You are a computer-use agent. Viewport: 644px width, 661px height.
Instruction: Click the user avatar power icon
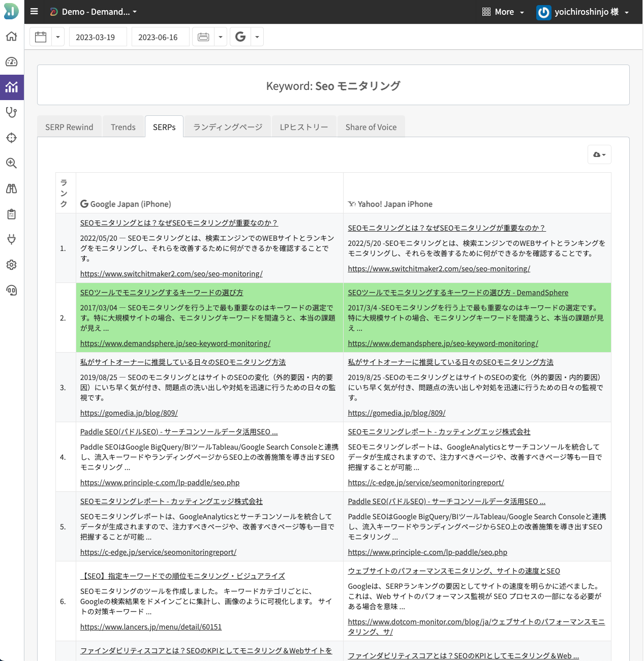(543, 12)
